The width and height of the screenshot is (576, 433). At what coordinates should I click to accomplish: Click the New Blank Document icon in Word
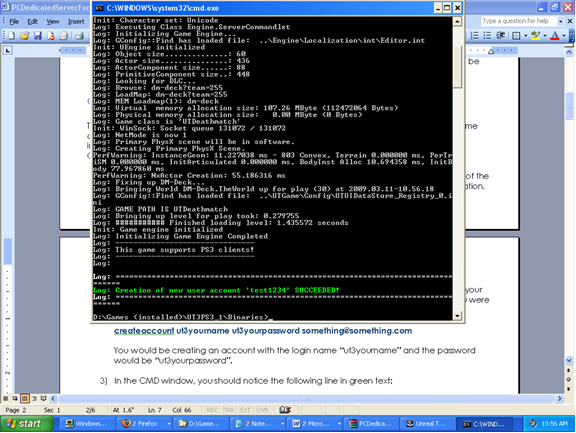(x=11, y=36)
